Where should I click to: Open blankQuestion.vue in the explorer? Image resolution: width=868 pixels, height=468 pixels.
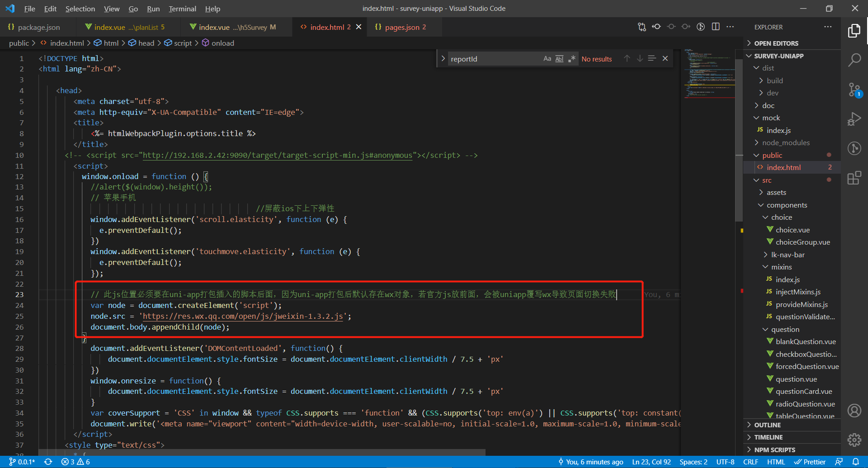point(792,341)
